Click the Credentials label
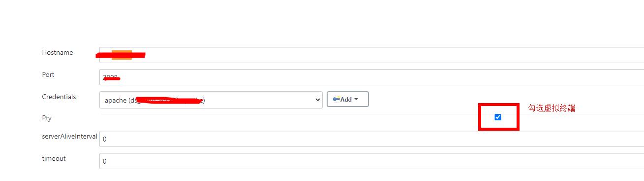Screen dimensions: 644x181 [59, 97]
